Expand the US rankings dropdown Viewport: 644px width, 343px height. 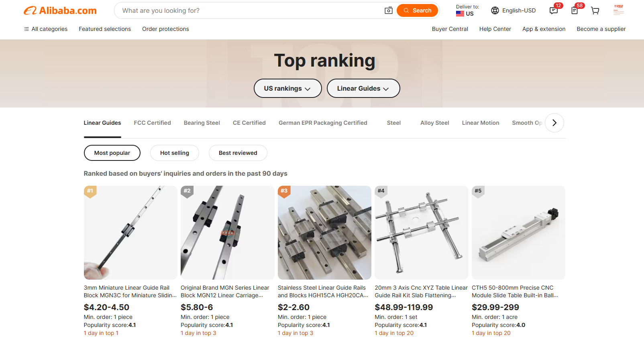(x=287, y=88)
